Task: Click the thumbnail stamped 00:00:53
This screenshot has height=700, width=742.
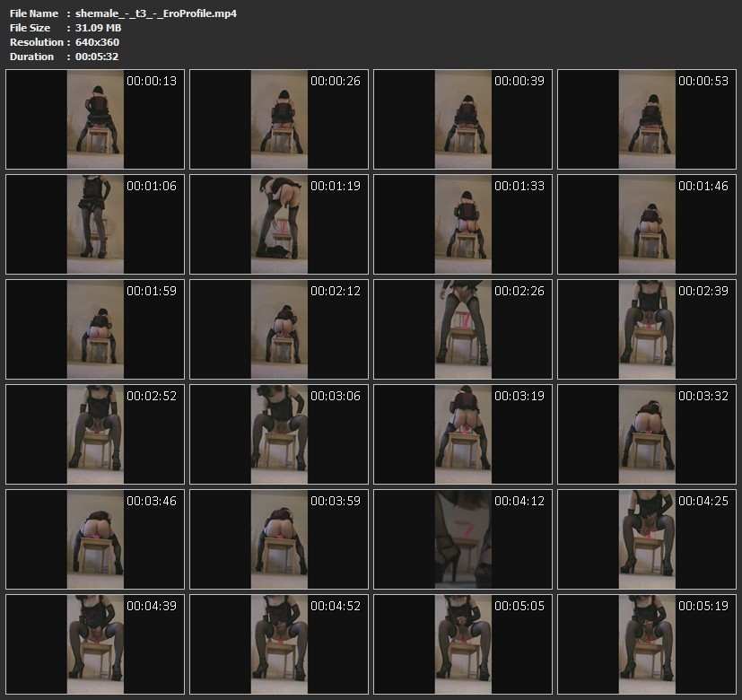Action: 647,120
